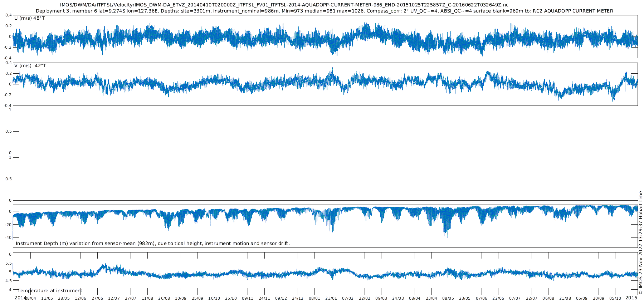644x304 pixels.
Task: Select the 22/06 date tick label
Action: 498,299
